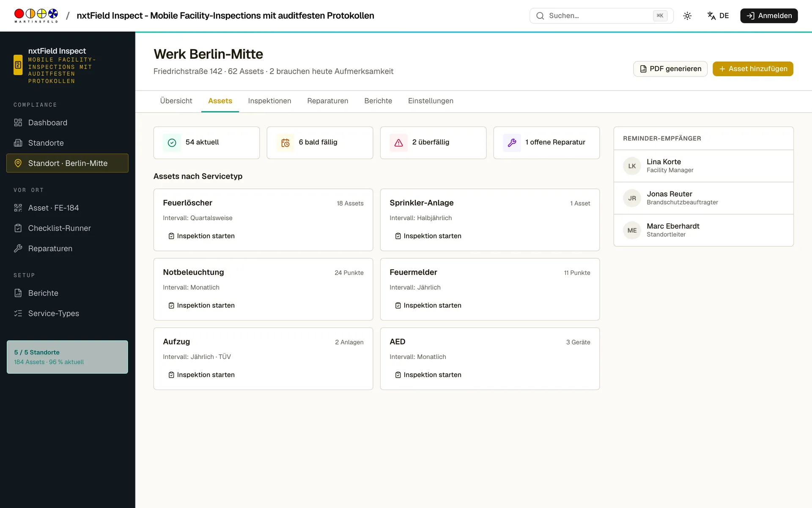Click the QR code icon beside Asset FE-184

click(18, 208)
